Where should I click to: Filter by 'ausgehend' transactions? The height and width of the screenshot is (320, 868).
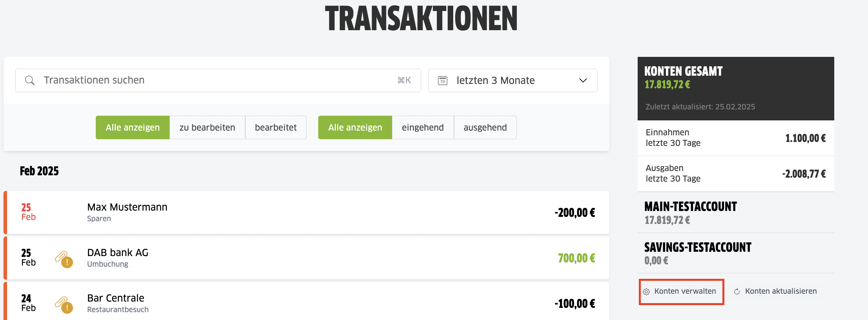485,127
